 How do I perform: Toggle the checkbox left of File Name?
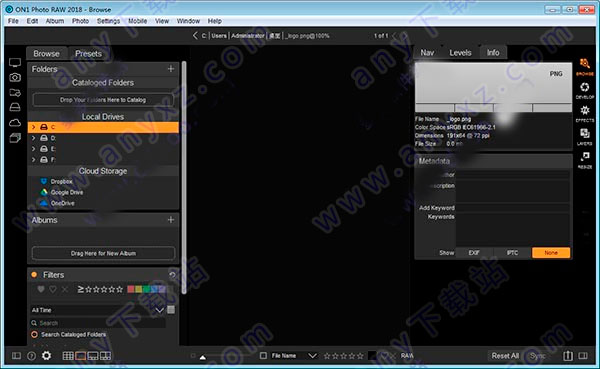click(x=263, y=356)
